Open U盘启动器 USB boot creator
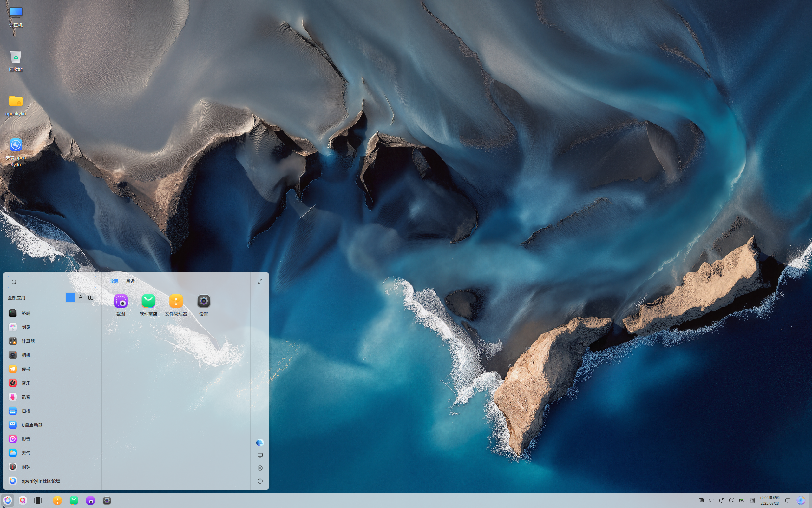 52,425
